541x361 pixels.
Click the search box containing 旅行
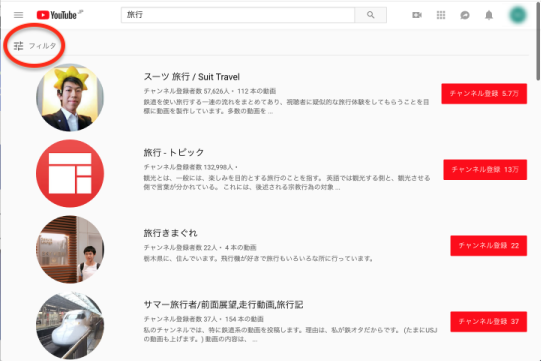[x=238, y=15]
